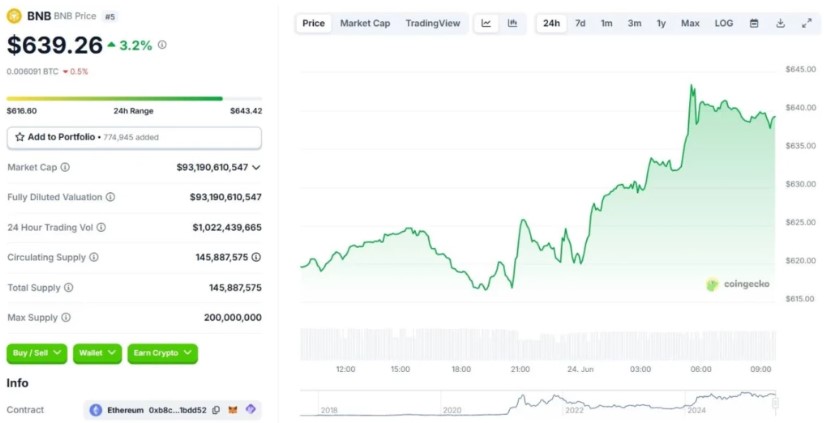
Task: Click the 24h Range progress bar
Action: (x=134, y=98)
